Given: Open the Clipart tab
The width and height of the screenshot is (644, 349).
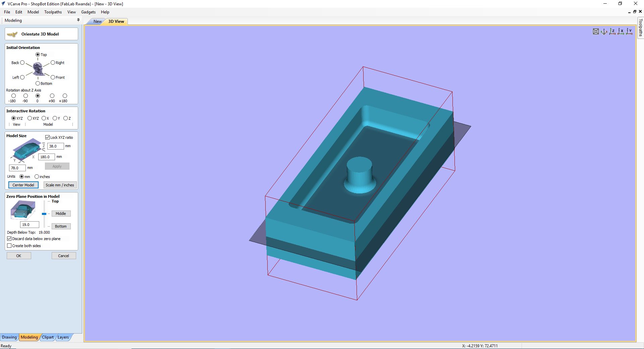Looking at the screenshot, I should 48,337.
